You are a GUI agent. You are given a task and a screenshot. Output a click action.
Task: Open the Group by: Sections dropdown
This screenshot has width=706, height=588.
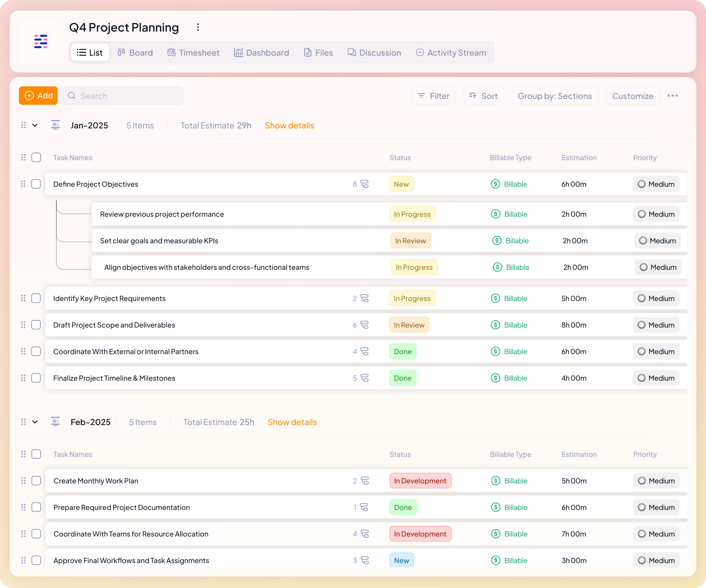(x=555, y=95)
